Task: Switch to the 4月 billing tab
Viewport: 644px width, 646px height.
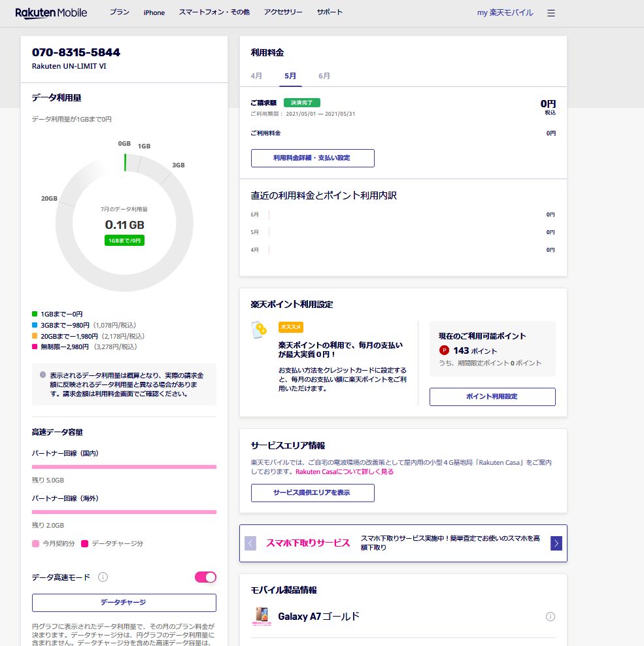Action: pyautogui.click(x=256, y=76)
